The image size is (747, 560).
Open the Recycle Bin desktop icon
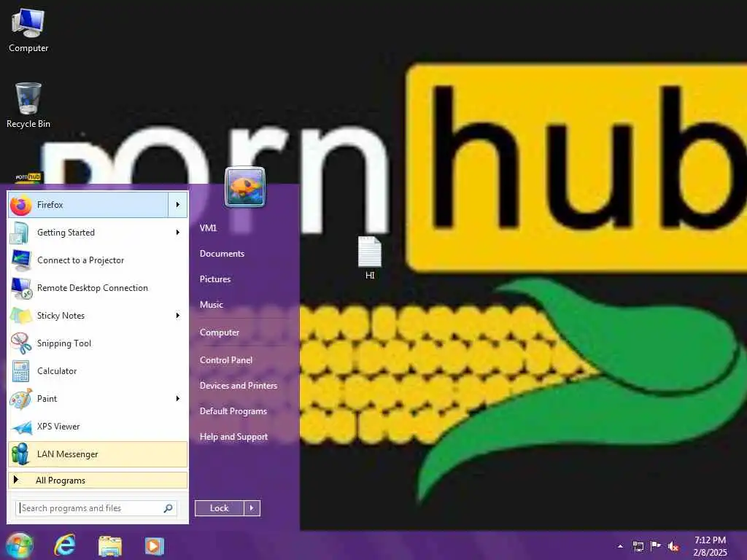click(x=28, y=105)
